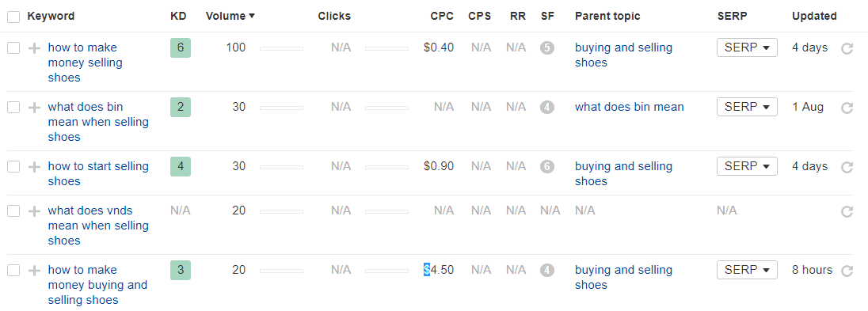The height and width of the screenshot is (311, 868).
Task: Check the box for 'what does bin mean' row
Action: tap(13, 108)
